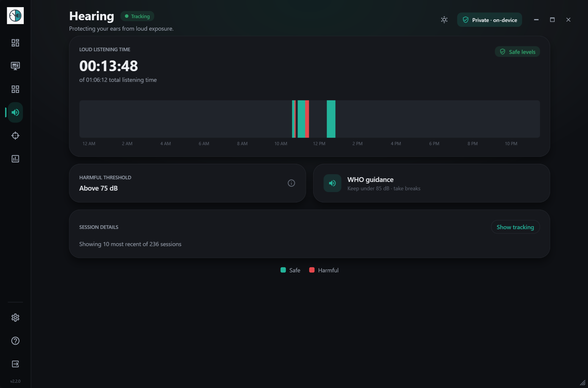Select the apps grid sidebar icon
The image size is (588, 388).
click(15, 89)
